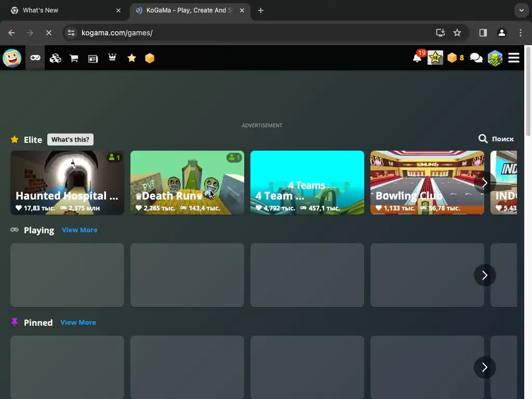Open the profile avatar cube icon

[495, 58]
